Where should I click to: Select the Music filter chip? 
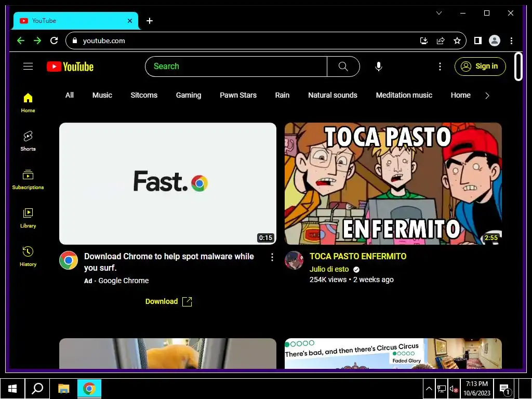[x=102, y=96]
